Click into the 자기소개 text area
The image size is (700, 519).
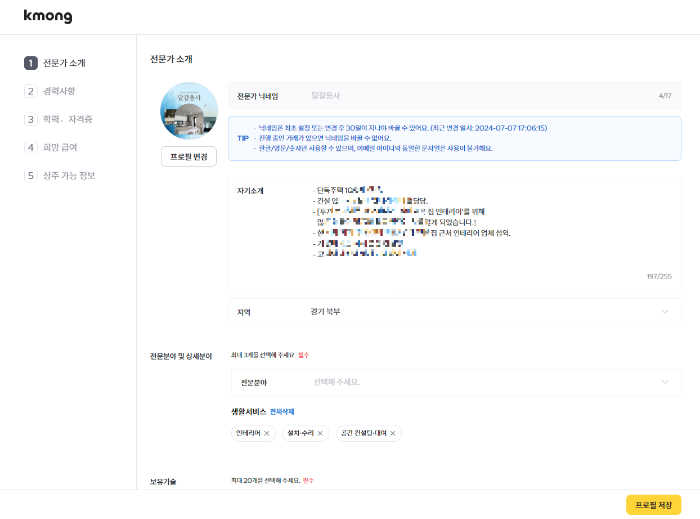454,233
